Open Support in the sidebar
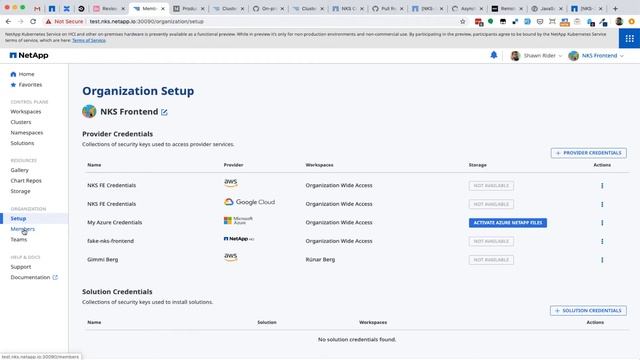Viewport: 640px width, 360px height. (x=21, y=267)
